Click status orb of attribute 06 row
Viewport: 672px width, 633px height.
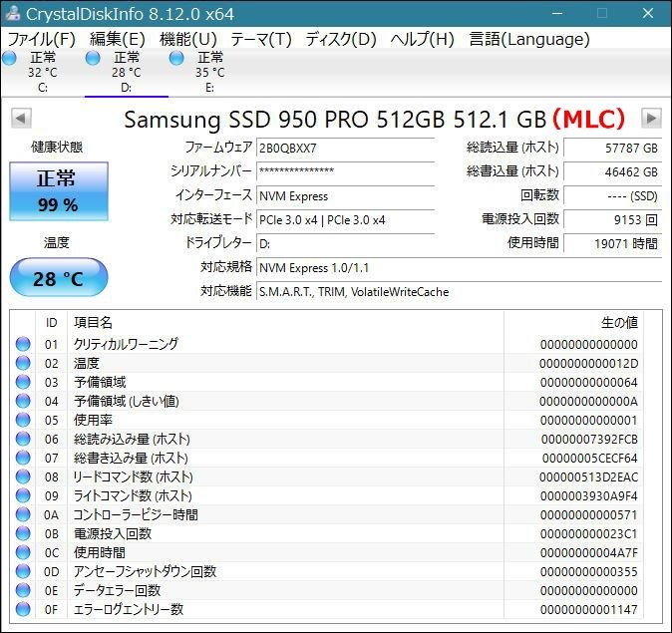pyautogui.click(x=23, y=439)
